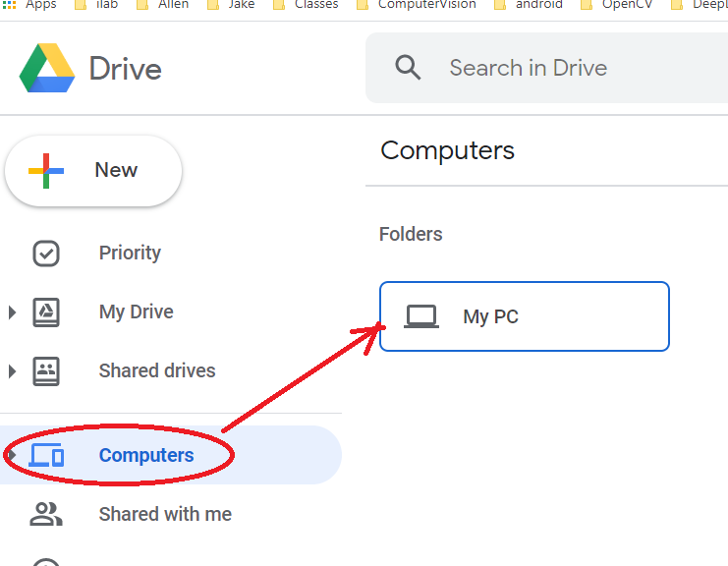
Task: Open the OpenCV bookmark folder
Action: click(627, 5)
